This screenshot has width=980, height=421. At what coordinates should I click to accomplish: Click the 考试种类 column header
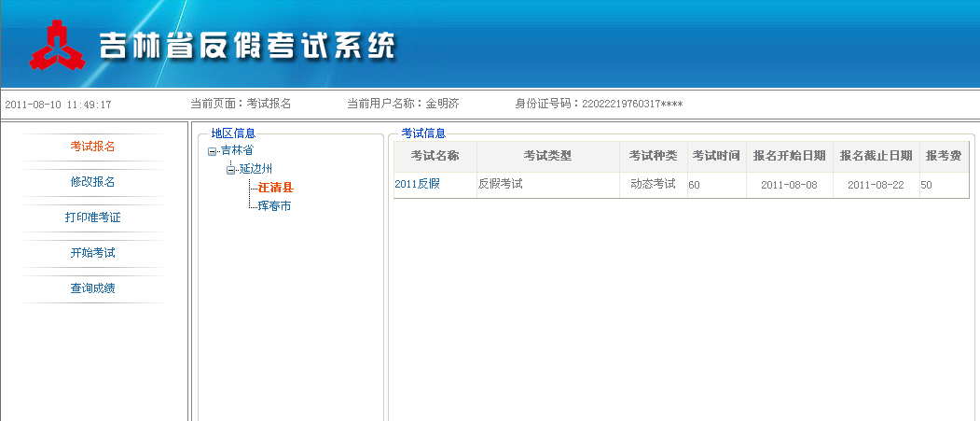tap(654, 157)
